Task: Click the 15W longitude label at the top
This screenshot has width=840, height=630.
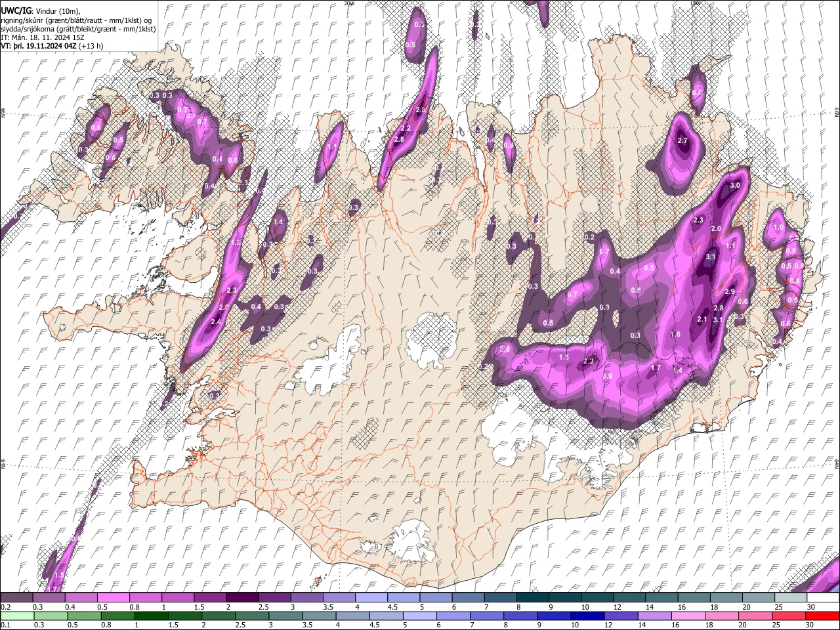Action: 695,3
